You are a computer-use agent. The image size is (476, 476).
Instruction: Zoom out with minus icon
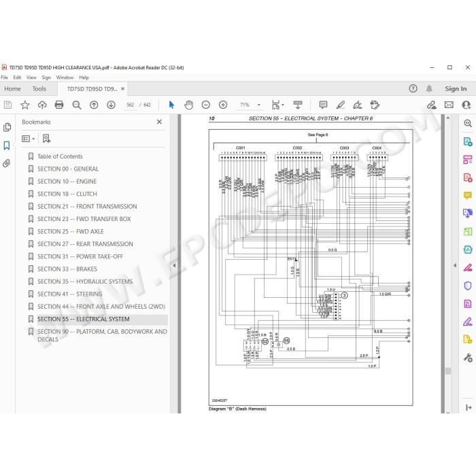click(x=206, y=105)
